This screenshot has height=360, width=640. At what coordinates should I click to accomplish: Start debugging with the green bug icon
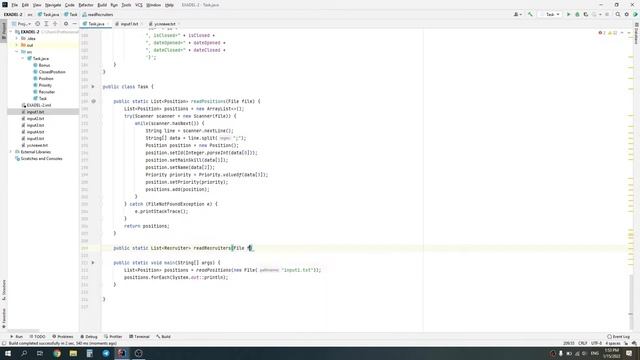pos(577,14)
